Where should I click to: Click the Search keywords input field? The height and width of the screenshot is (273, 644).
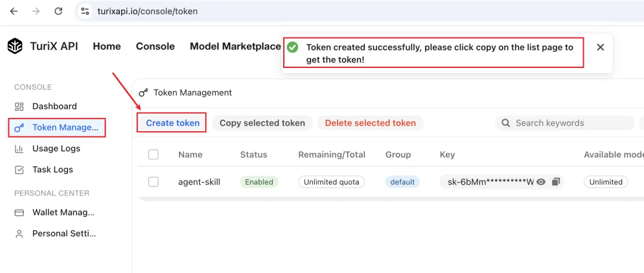coord(569,123)
